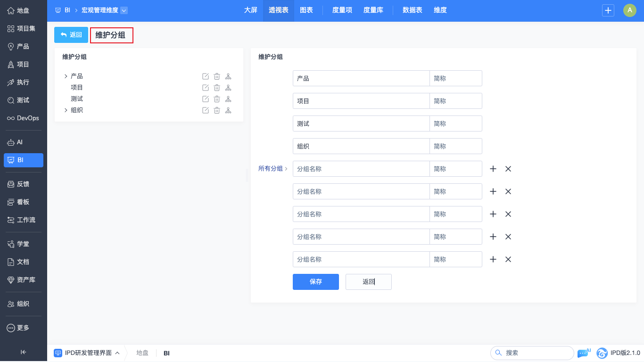
Task: Open the 宏观管理维度 dropdown
Action: [x=124, y=10]
